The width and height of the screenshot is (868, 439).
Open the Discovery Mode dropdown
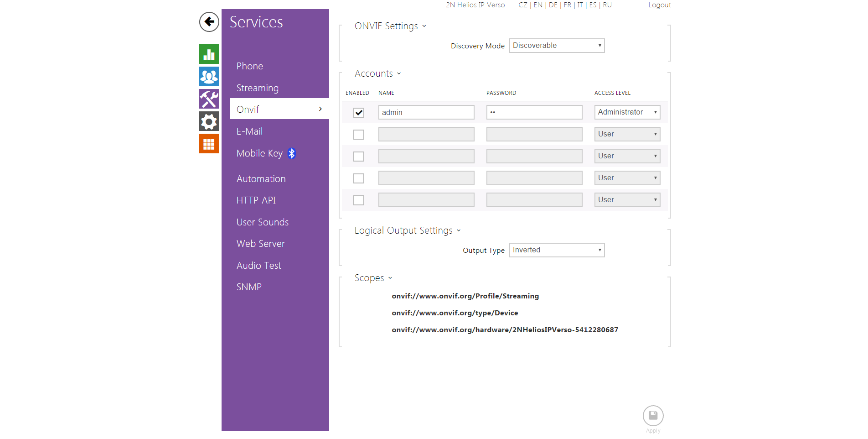[x=557, y=46]
